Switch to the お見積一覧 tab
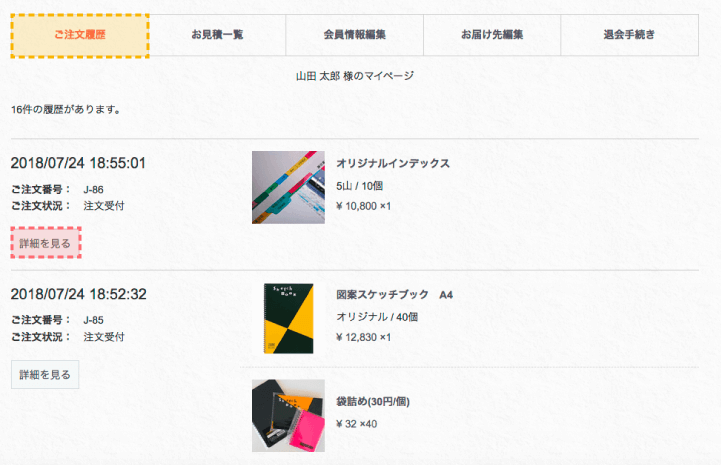721x465 pixels. click(x=217, y=35)
